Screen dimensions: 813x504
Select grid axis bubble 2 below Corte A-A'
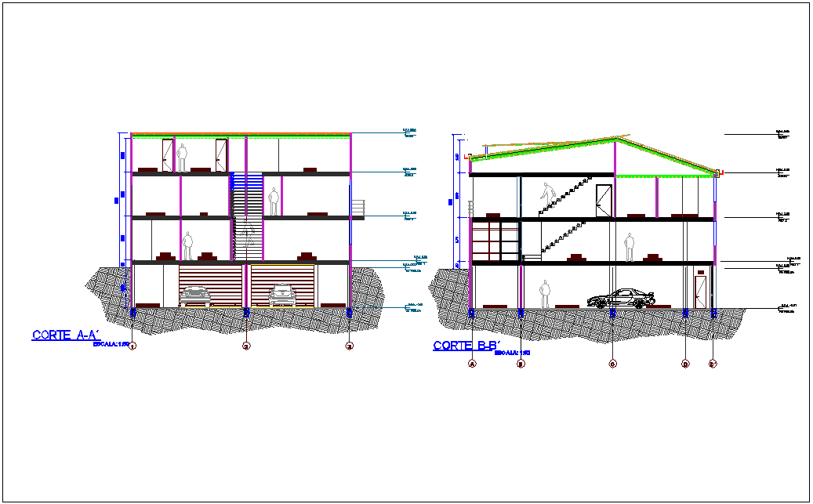pyautogui.click(x=246, y=346)
